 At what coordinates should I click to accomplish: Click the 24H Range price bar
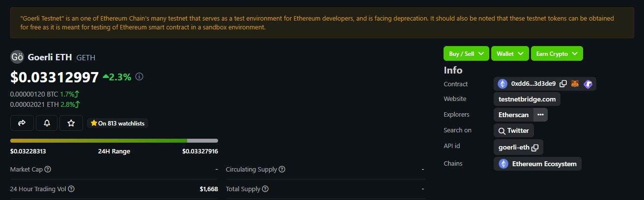pyautogui.click(x=114, y=141)
